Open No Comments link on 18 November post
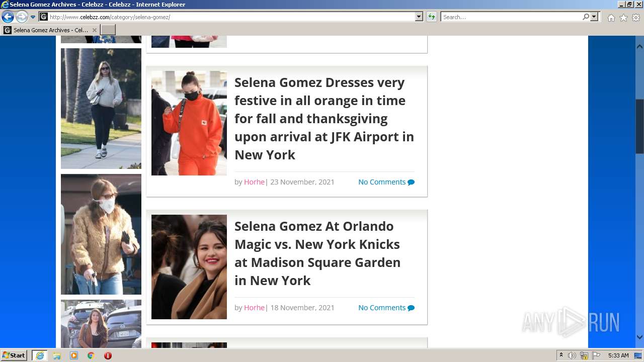644x362 pixels. pos(382,308)
